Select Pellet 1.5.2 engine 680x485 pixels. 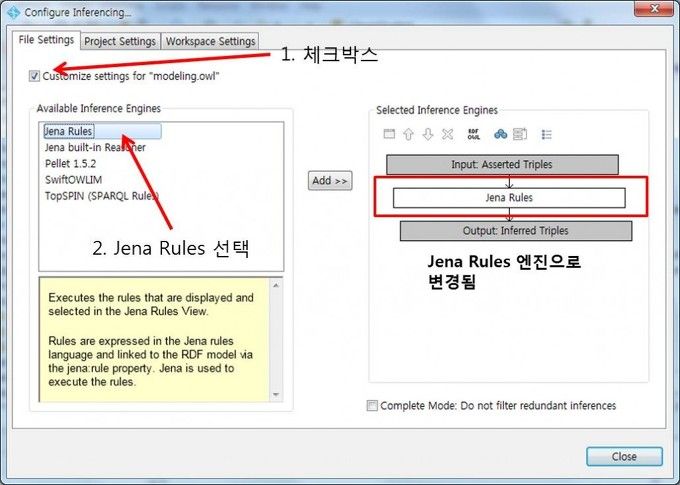click(x=70, y=164)
